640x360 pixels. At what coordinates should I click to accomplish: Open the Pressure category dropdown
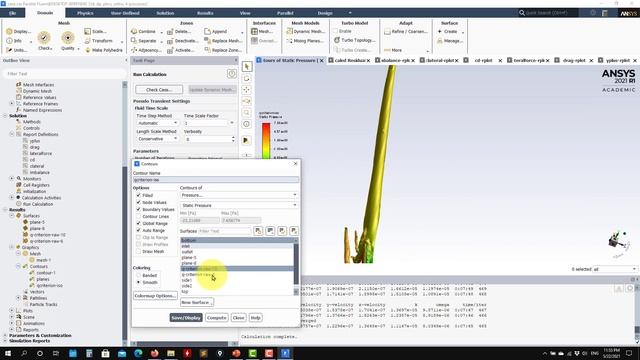pos(239,195)
